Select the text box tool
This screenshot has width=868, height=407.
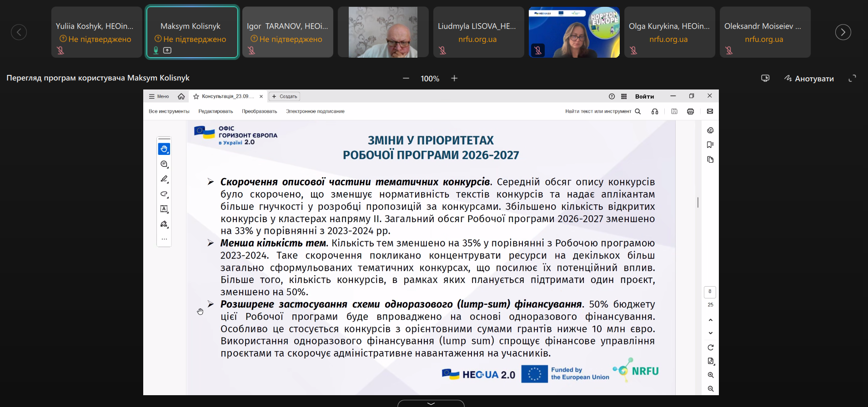pos(164,209)
